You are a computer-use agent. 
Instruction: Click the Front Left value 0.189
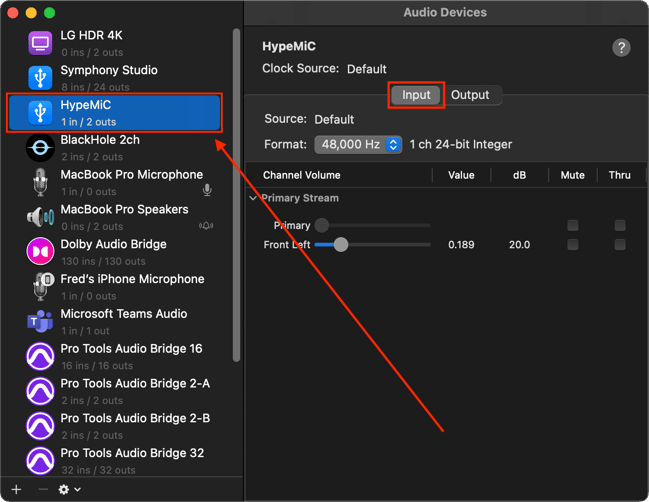tap(461, 245)
